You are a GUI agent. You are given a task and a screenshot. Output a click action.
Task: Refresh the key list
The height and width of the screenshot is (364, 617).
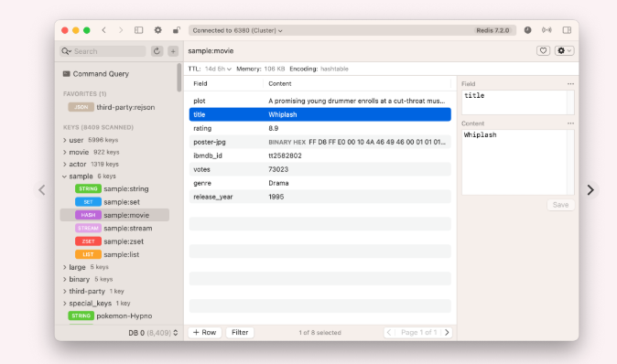tap(157, 51)
